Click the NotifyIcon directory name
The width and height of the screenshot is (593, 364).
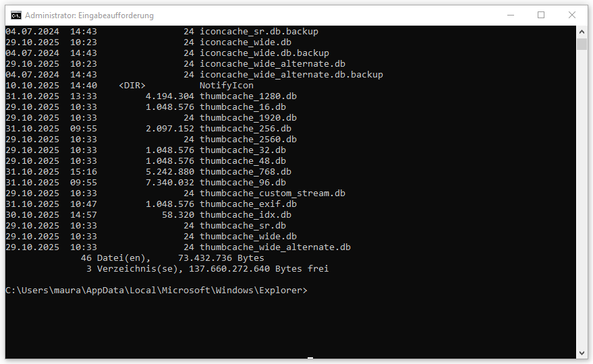tap(227, 86)
